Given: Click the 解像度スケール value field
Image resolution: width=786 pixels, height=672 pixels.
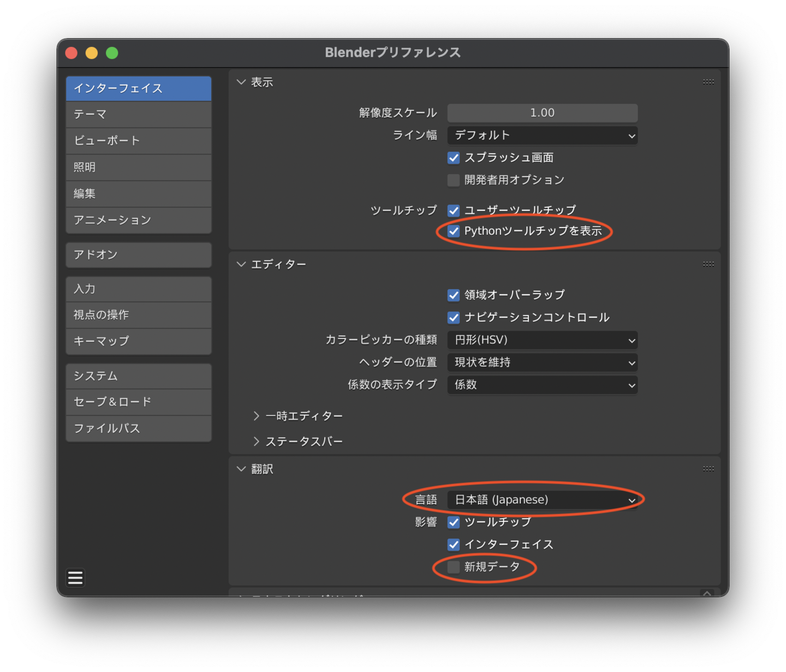Looking at the screenshot, I should pyautogui.click(x=541, y=113).
